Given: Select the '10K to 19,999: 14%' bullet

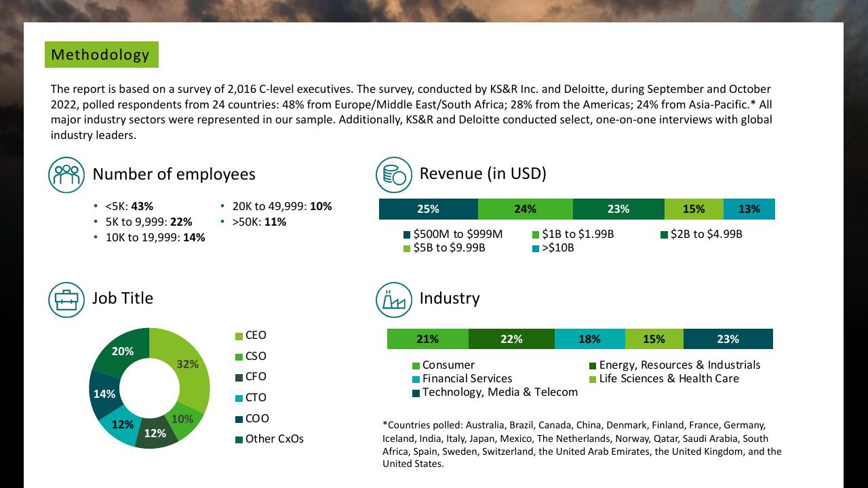Looking at the screenshot, I should click(x=155, y=238).
